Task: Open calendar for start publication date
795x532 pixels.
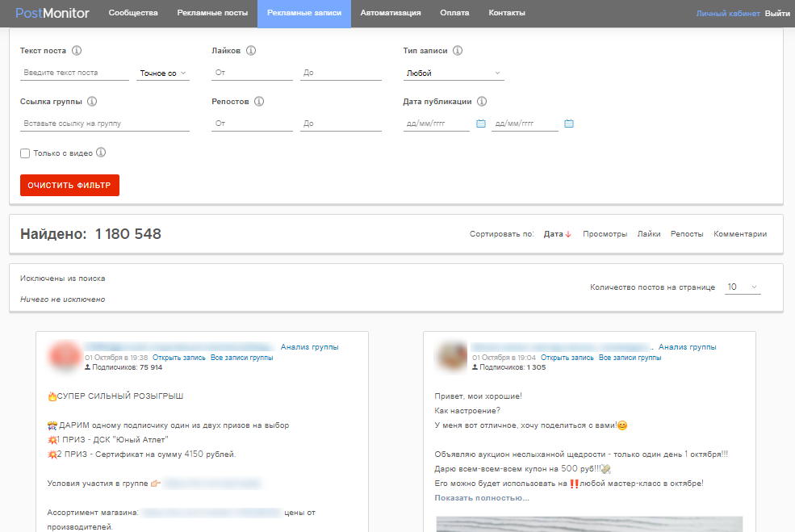Action: point(481,124)
